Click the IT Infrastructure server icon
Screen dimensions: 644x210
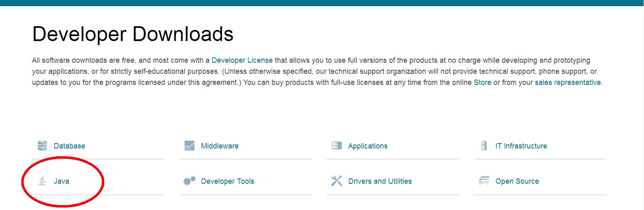pos(484,146)
